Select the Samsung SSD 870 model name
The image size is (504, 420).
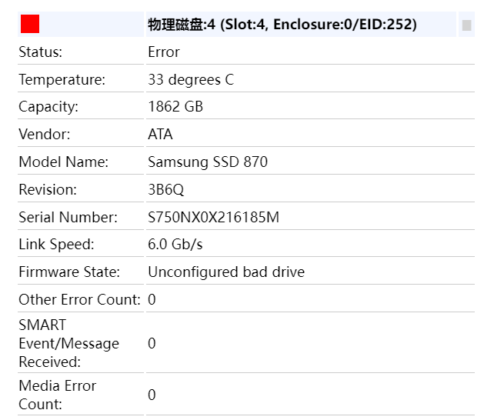click(x=208, y=162)
